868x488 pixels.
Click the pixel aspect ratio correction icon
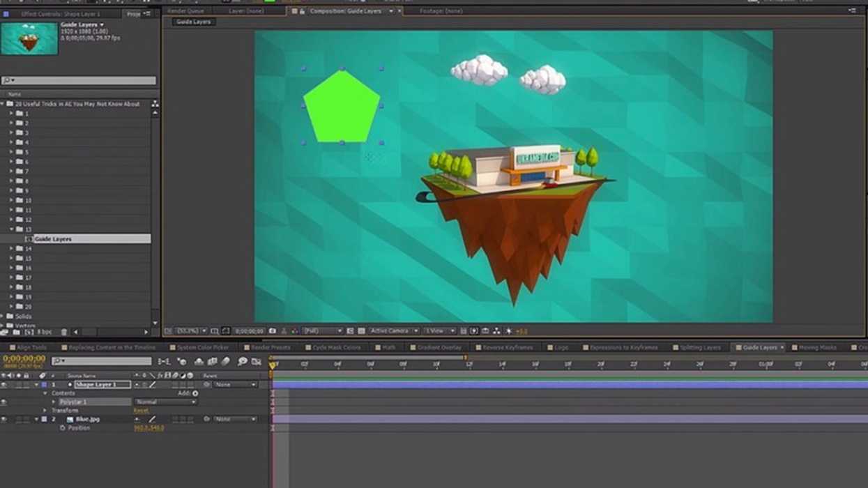(x=464, y=331)
